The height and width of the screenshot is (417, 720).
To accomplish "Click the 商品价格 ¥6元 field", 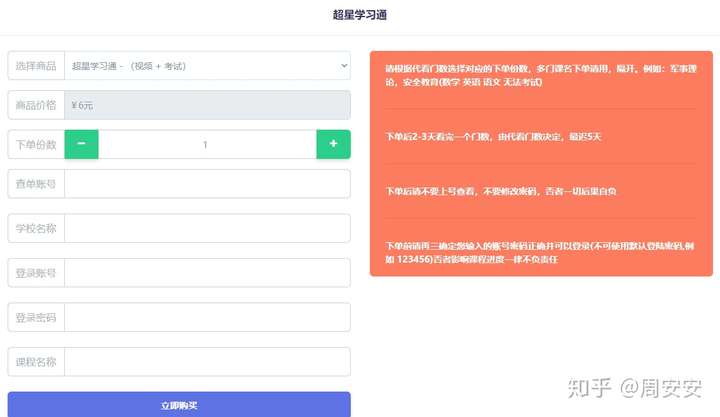I will coord(207,105).
